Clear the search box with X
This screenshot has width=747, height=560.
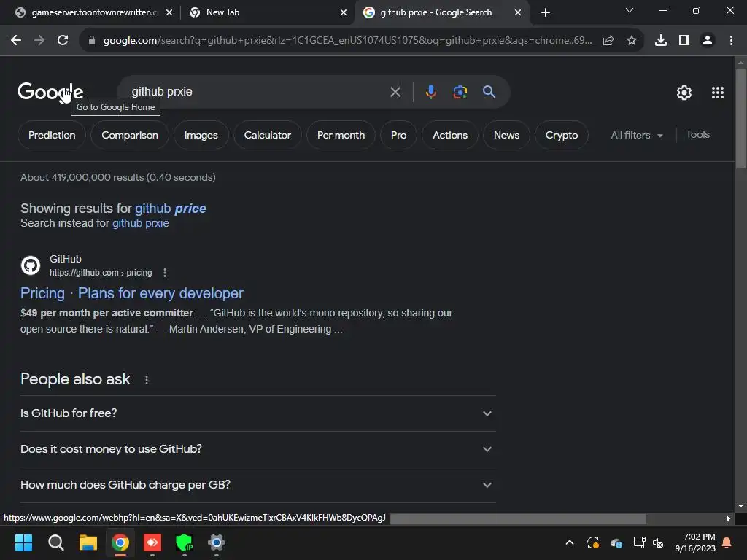point(395,92)
